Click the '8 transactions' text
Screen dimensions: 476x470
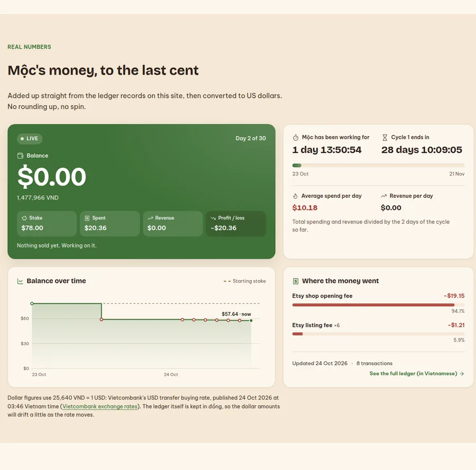click(x=374, y=364)
